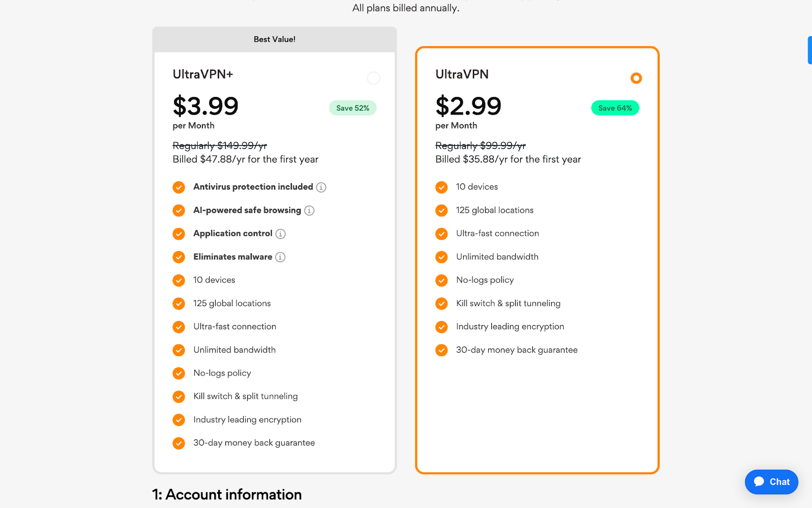Open the Chat support button
Viewport: 812px width, 508px height.
pos(771,482)
